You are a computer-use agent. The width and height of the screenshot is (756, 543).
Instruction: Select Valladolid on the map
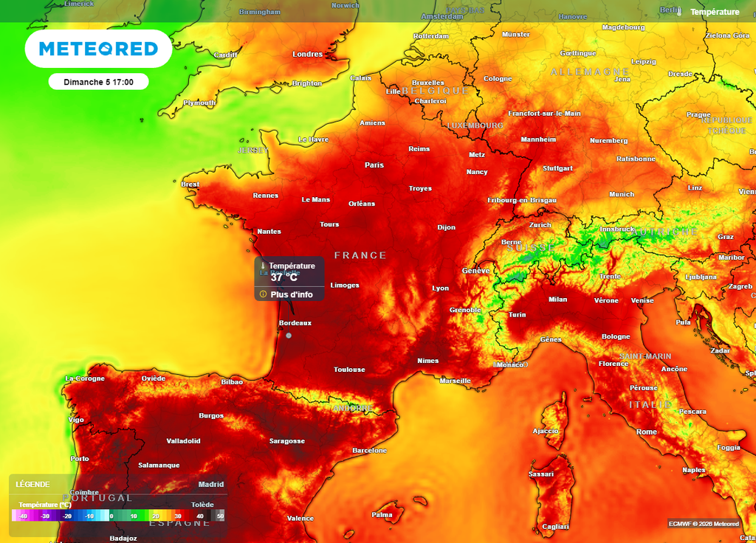pyautogui.click(x=183, y=441)
